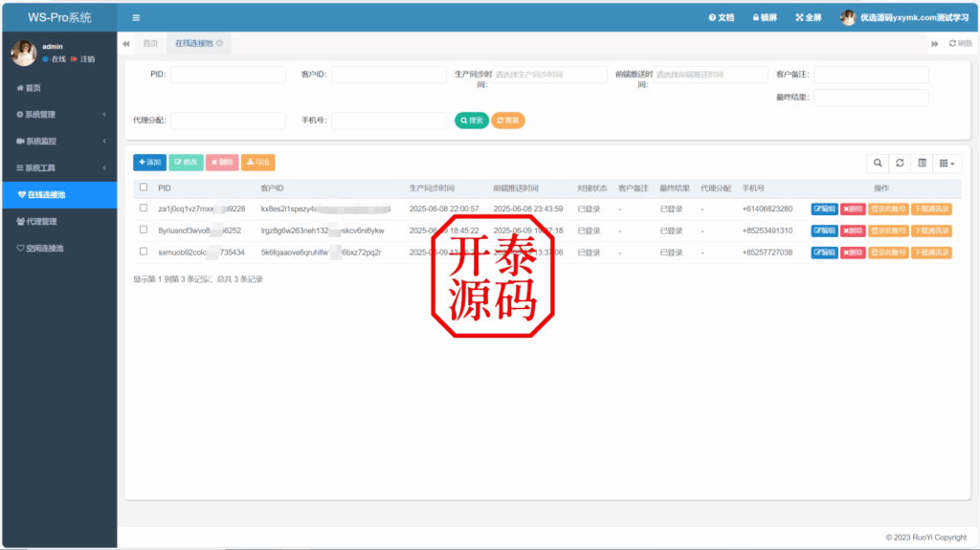The width and height of the screenshot is (980, 550).
Task: Toggle the card view table icon
Action: pyautogui.click(x=922, y=164)
